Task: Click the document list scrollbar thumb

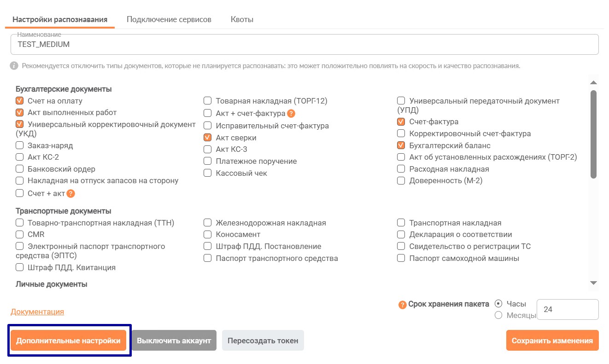Action: [x=593, y=134]
